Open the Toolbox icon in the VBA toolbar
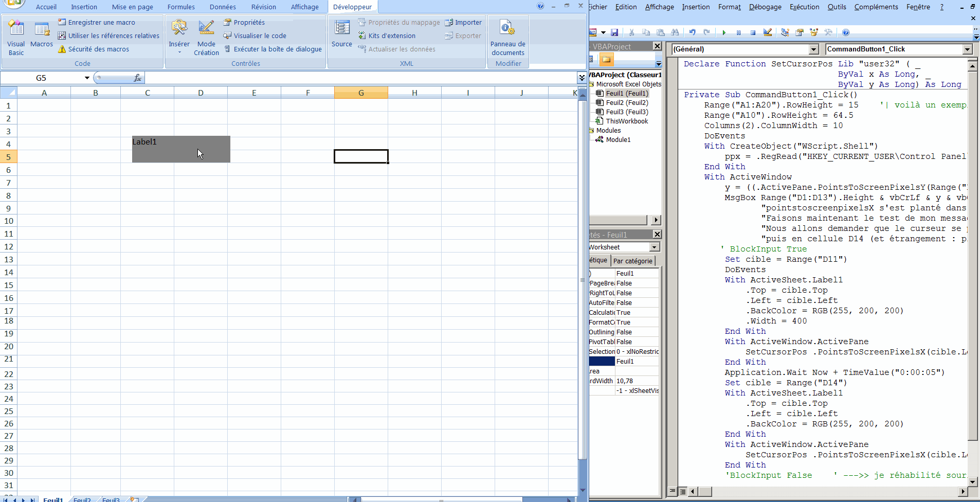The image size is (980, 502). tap(828, 32)
